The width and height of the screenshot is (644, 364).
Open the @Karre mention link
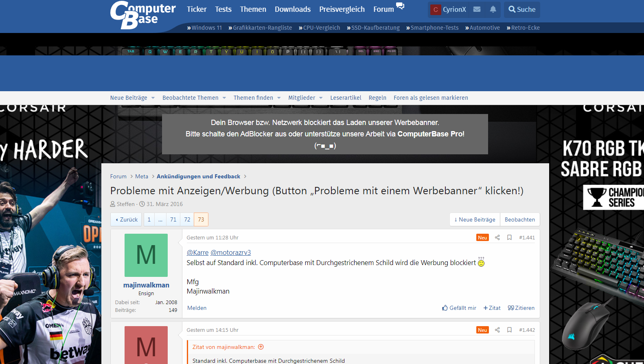(x=197, y=252)
